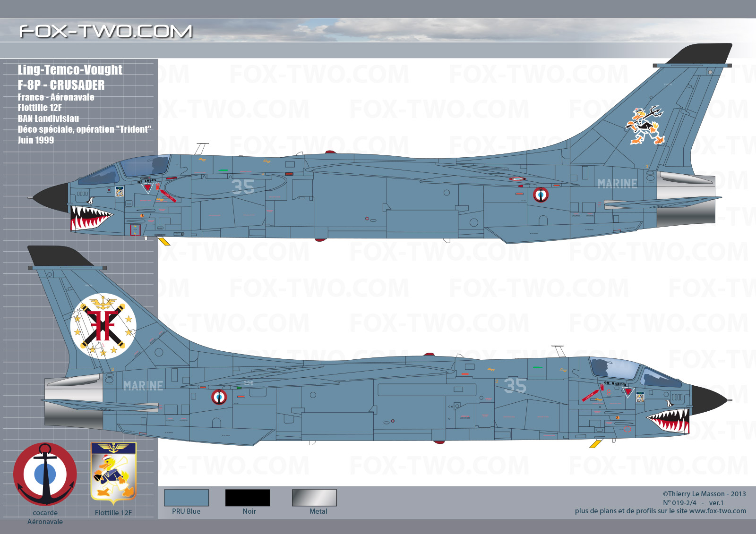Click the Juin 1999 date text

pos(36,140)
